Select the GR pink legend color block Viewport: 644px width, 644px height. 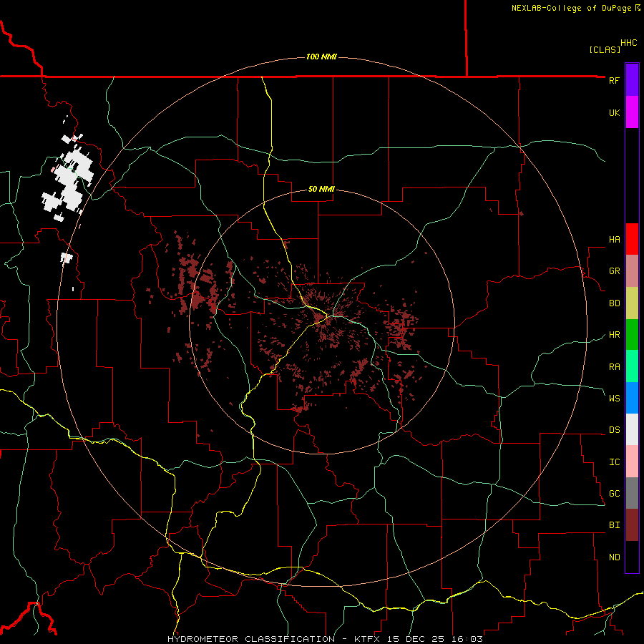[632, 270]
